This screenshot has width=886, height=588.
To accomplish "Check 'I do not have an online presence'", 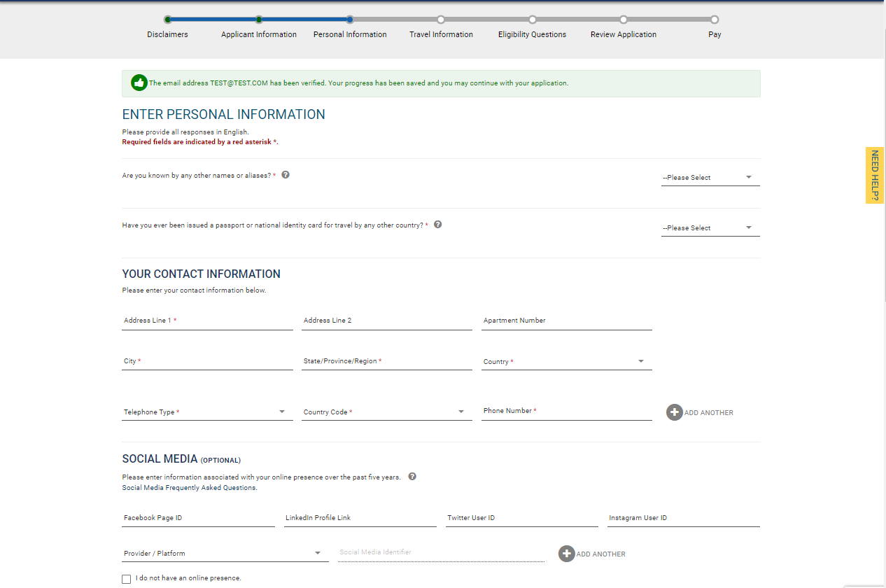I will click(126, 579).
